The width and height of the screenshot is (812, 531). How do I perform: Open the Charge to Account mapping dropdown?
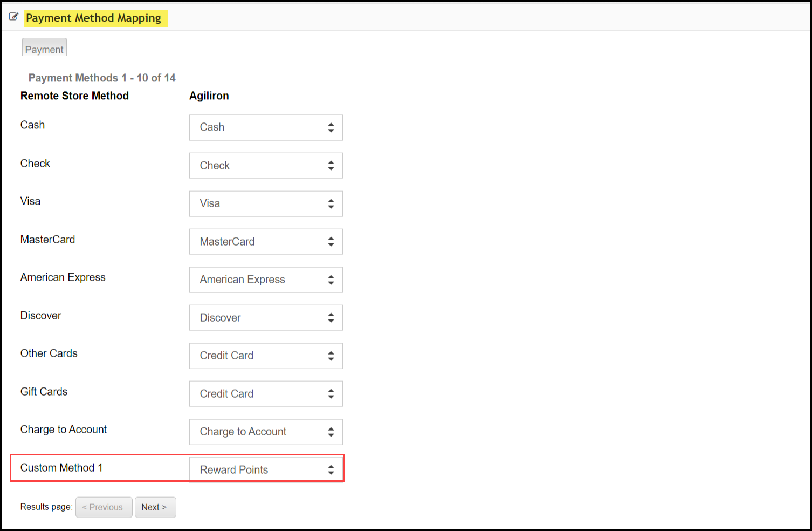tap(266, 432)
